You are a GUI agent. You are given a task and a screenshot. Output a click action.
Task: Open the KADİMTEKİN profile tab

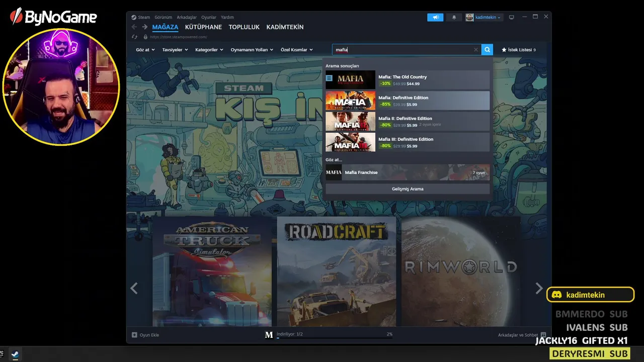pyautogui.click(x=285, y=27)
